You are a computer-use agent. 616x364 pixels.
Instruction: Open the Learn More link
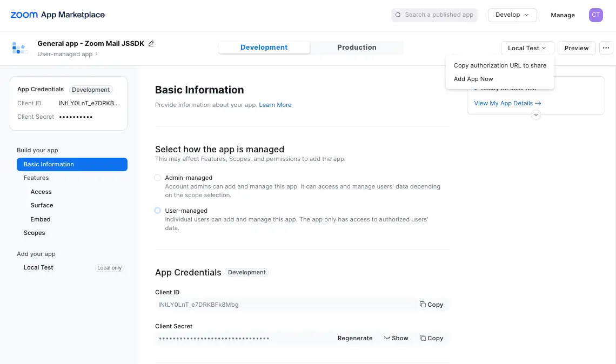click(x=275, y=104)
